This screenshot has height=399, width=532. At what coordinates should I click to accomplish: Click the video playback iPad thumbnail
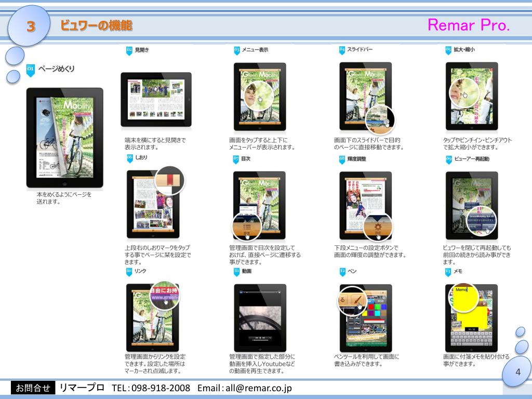pyautogui.click(x=260, y=318)
